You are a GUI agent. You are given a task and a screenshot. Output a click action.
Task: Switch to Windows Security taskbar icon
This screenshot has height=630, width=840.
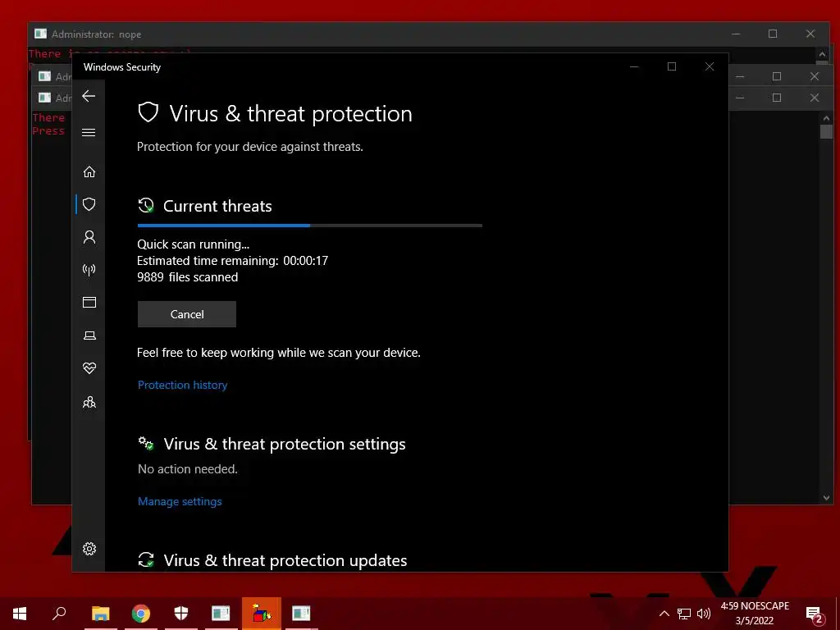pyautogui.click(x=181, y=614)
